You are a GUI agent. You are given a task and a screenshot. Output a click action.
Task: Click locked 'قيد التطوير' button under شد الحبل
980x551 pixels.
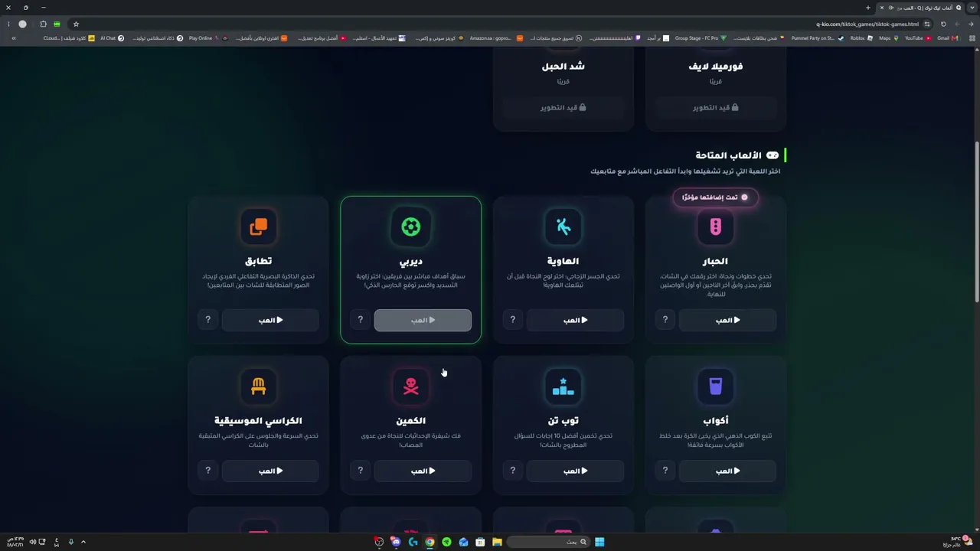pos(563,107)
